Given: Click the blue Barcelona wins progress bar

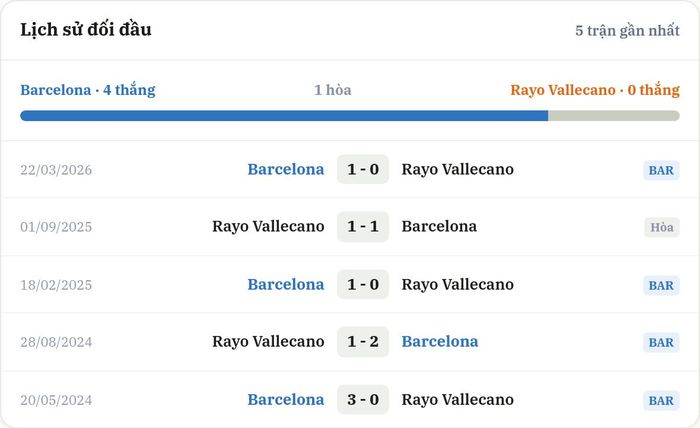Looking at the screenshot, I should tap(284, 116).
